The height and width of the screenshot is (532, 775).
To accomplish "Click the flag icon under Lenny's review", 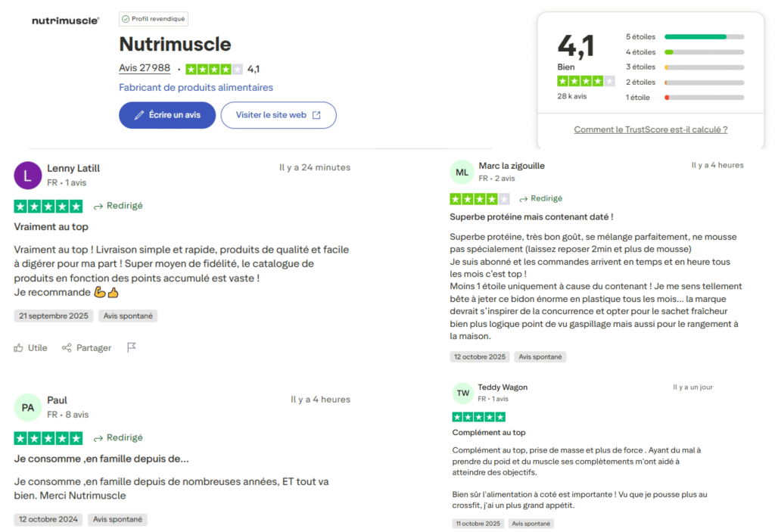I will (x=132, y=347).
